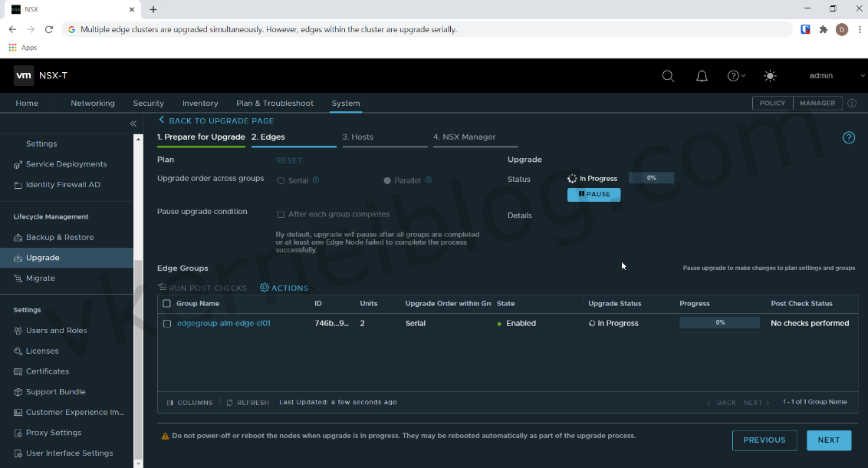Select the edgegroup-alm-edge-cl01 row checkbox
This screenshot has height=468, width=868.
click(x=166, y=323)
